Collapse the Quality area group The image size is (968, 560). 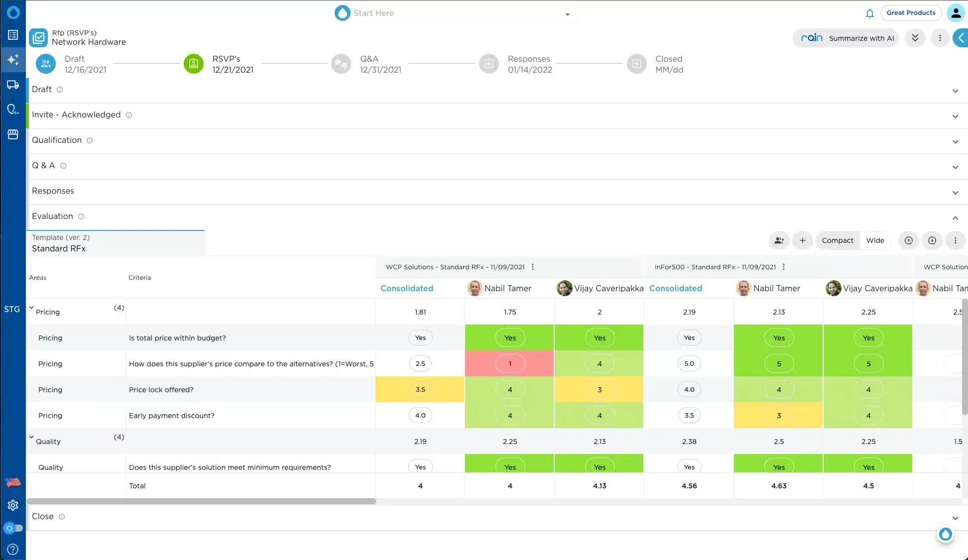pyautogui.click(x=31, y=438)
